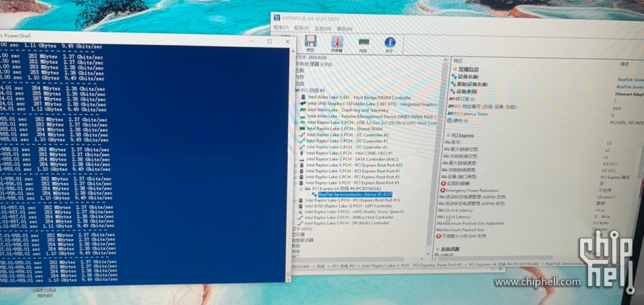
Task: Click the drive icon beside SATA Controller (AHCI)
Action: tap(302, 159)
